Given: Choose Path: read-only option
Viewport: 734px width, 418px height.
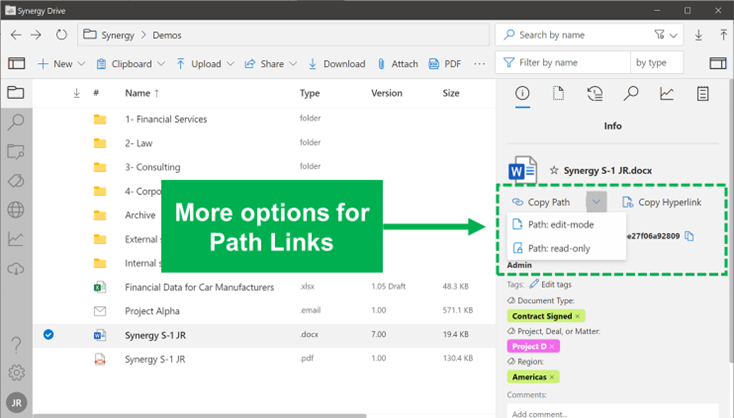Looking at the screenshot, I should (x=566, y=249).
